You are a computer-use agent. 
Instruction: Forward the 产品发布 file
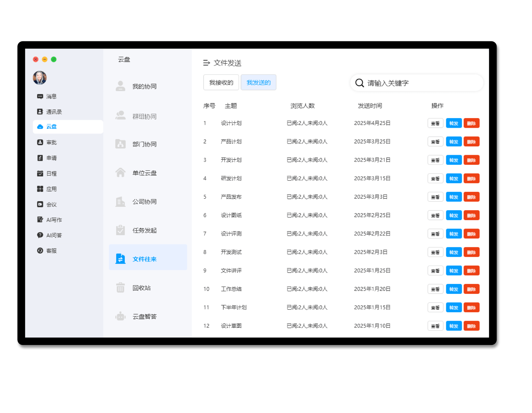454,197
